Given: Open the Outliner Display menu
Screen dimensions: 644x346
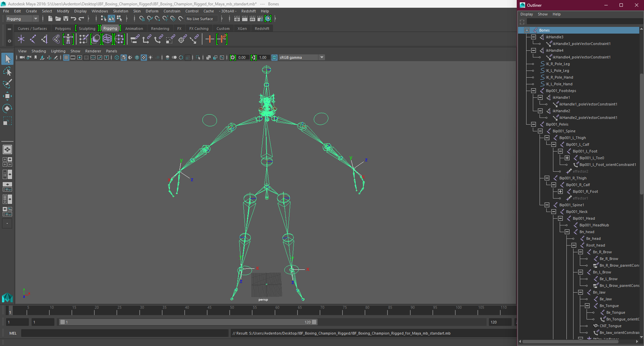Looking at the screenshot, I should point(526,14).
